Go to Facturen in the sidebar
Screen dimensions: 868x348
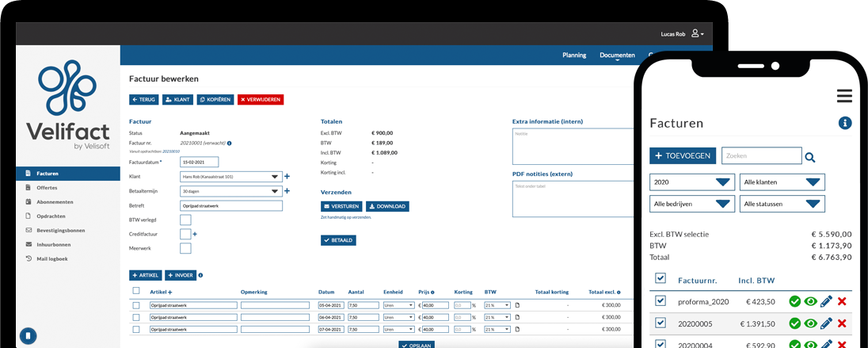pyautogui.click(x=67, y=174)
